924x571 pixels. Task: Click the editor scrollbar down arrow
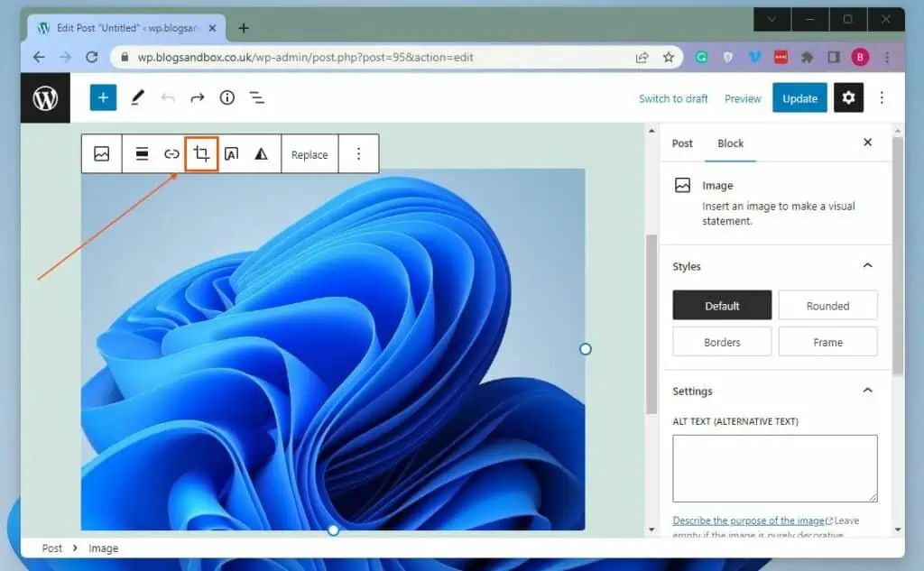click(x=651, y=530)
